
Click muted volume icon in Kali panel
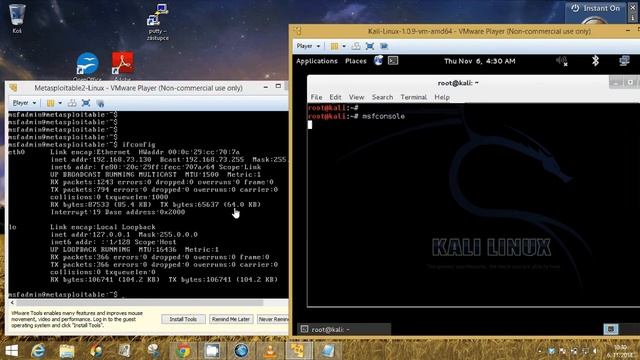point(562,61)
